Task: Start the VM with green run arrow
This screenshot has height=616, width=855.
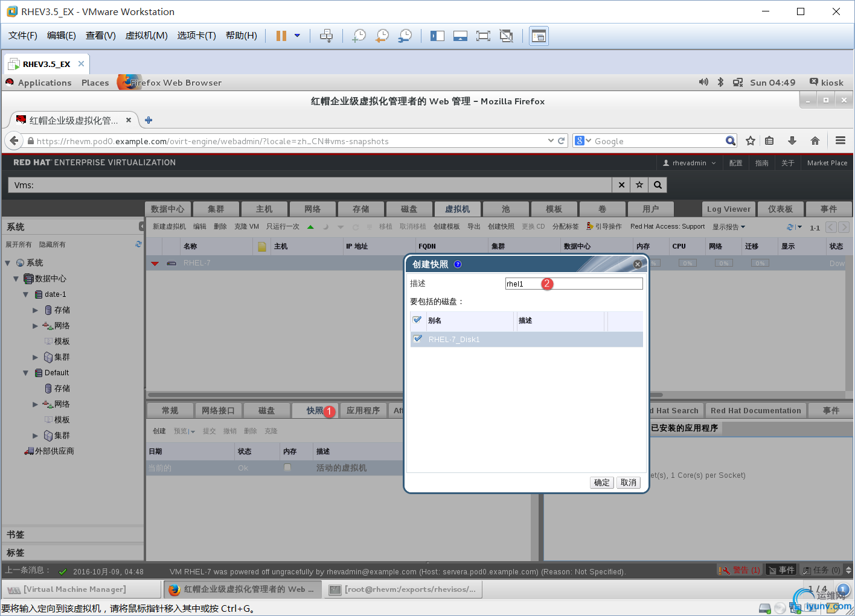Action: click(310, 227)
